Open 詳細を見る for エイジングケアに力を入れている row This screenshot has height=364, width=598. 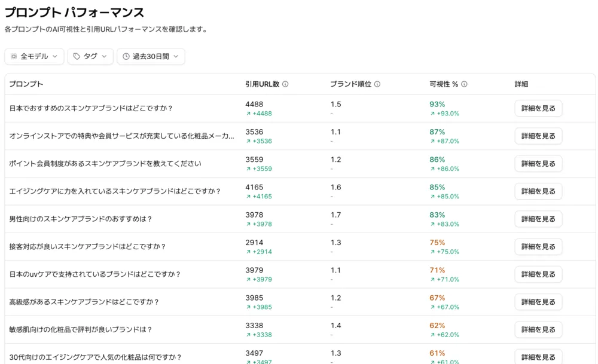click(x=538, y=191)
